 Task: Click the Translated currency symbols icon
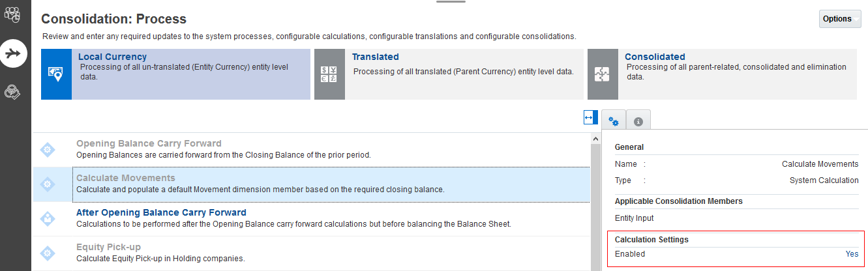[x=329, y=74]
